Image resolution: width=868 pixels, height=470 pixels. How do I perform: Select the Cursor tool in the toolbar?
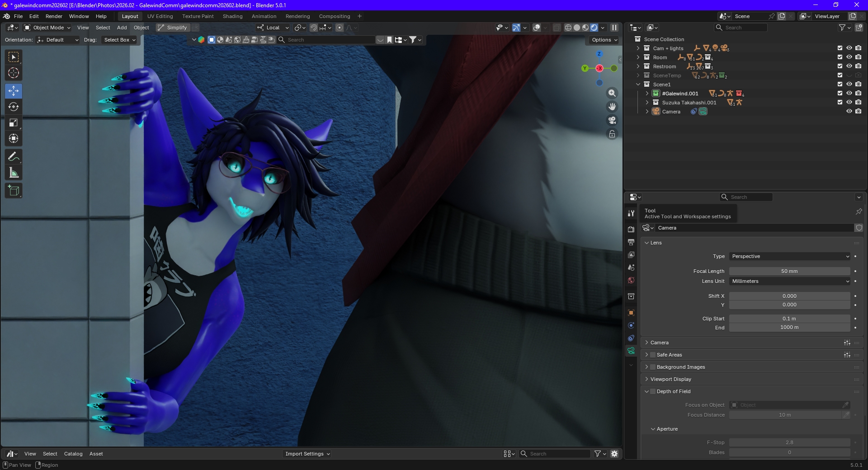(x=14, y=73)
